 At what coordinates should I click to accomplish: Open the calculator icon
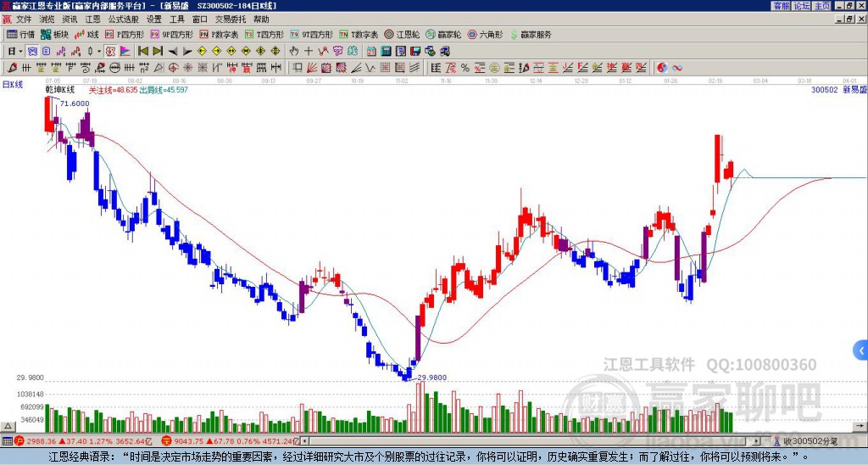pos(386,52)
